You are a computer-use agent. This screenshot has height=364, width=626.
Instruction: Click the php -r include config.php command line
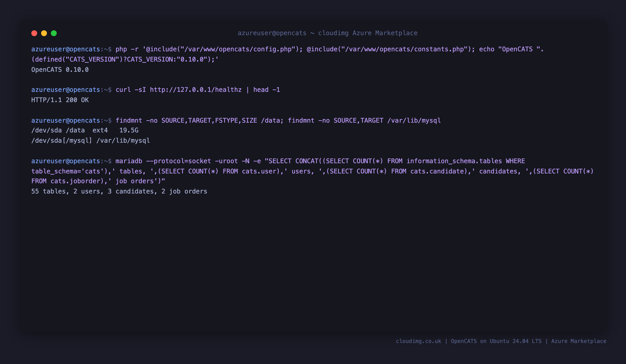pyautogui.click(x=287, y=49)
